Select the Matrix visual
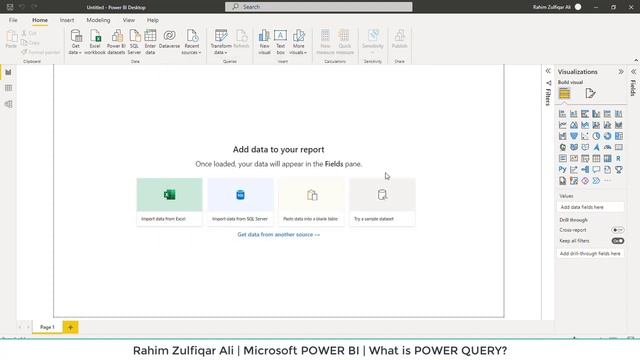 click(x=607, y=158)
